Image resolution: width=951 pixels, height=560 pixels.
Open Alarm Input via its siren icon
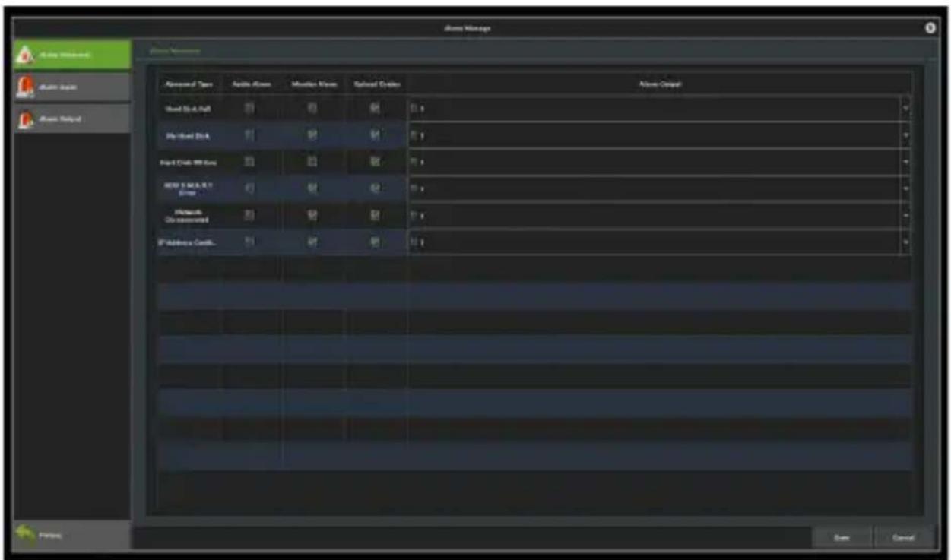click(24, 87)
